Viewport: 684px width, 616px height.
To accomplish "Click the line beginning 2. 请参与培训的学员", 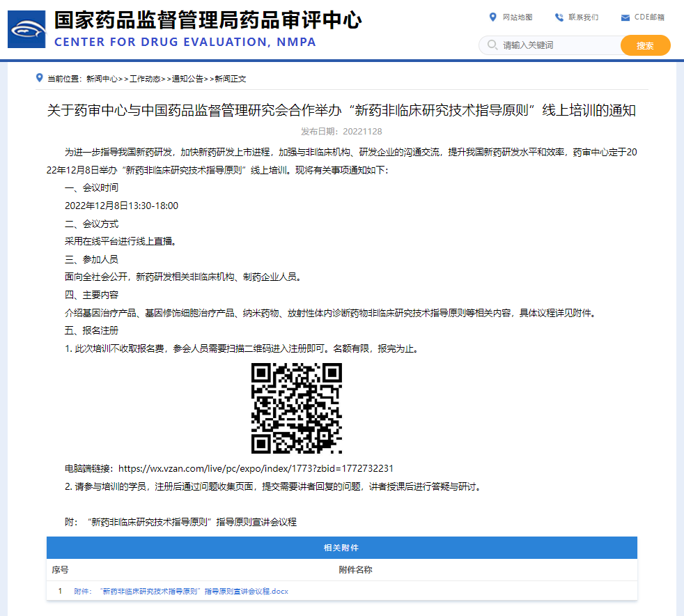I will (274, 486).
